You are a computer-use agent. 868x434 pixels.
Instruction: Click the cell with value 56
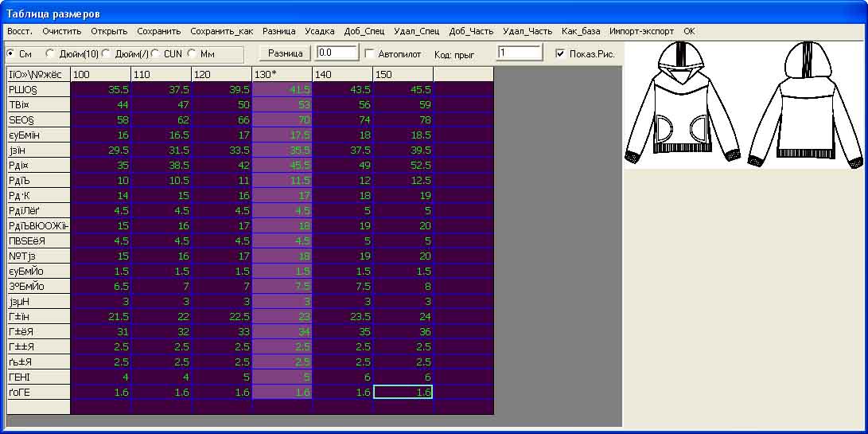coord(342,105)
